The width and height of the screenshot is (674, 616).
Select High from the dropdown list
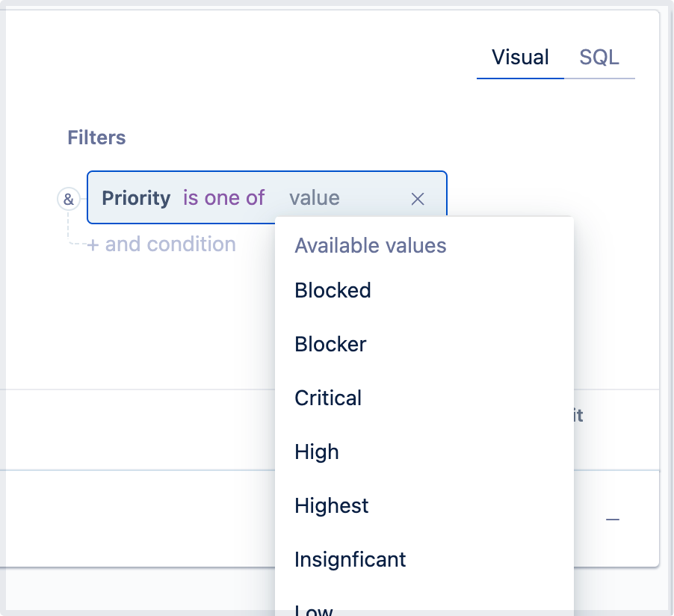[x=317, y=452]
